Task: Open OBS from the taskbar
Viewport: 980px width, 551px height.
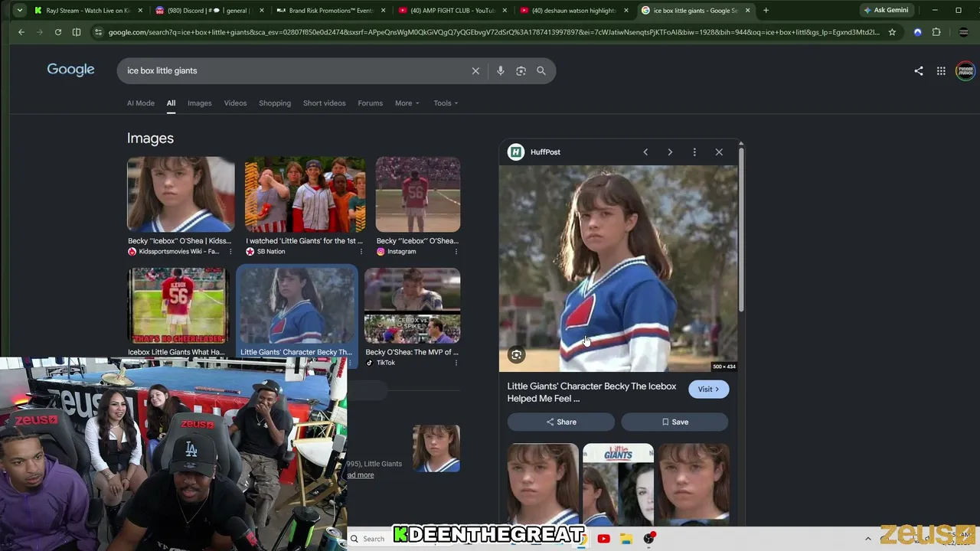Action: pos(649,539)
